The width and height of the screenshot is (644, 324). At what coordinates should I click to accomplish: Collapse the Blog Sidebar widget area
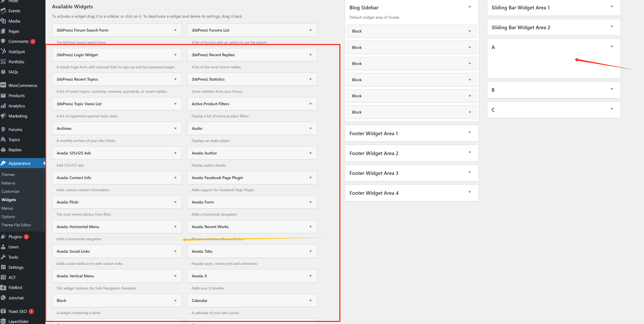(x=470, y=7)
